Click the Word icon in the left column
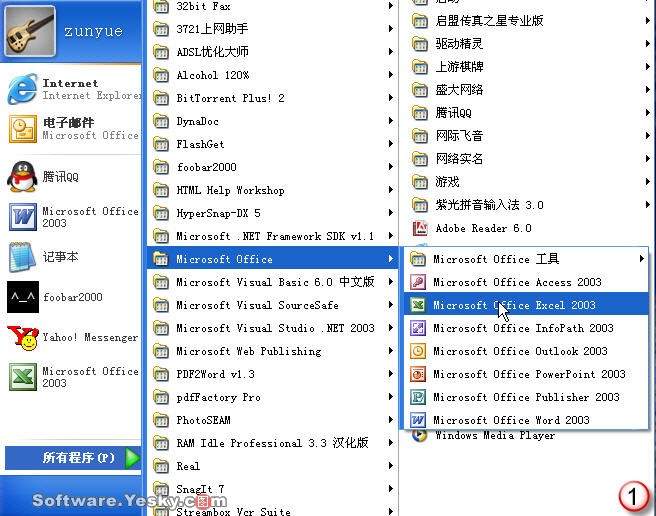The width and height of the screenshot is (656, 516). click(x=23, y=216)
